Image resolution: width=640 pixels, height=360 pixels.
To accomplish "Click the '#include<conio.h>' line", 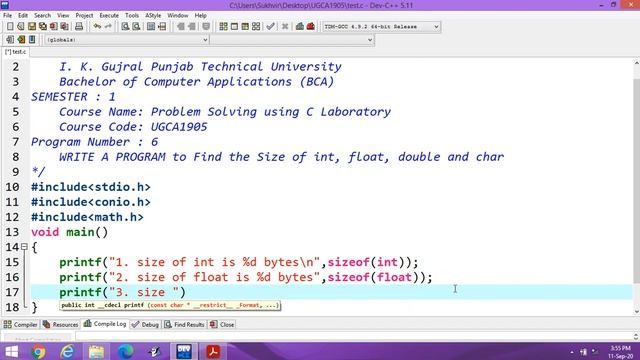I will (x=91, y=202).
